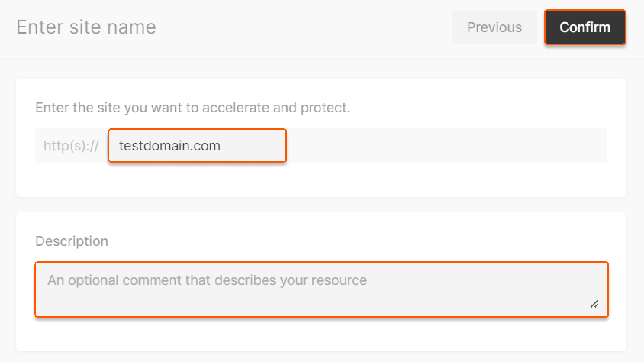Go back with the Previous button
This screenshot has width=644, height=362.
coord(494,27)
